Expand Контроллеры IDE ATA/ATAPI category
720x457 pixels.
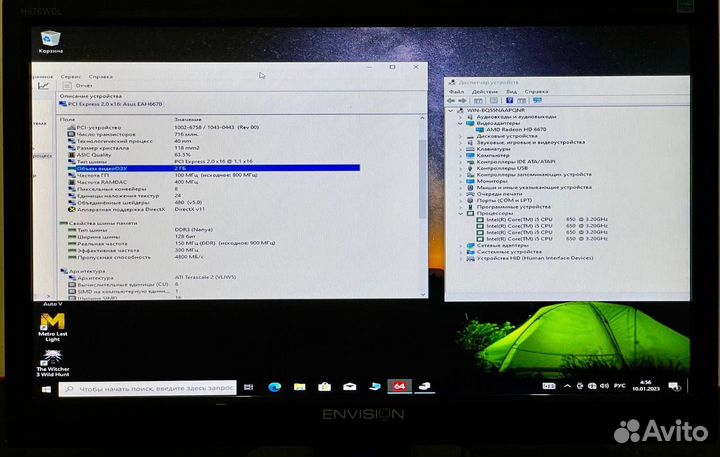[x=461, y=162]
